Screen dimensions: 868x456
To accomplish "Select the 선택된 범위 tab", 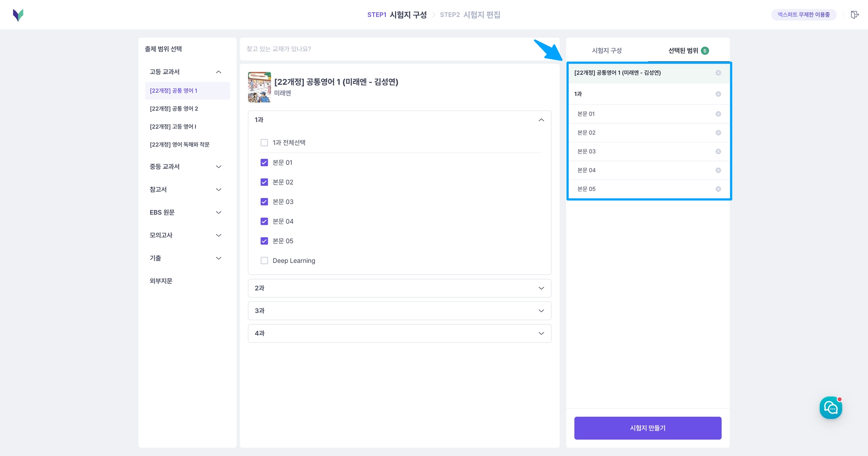I will 688,50.
